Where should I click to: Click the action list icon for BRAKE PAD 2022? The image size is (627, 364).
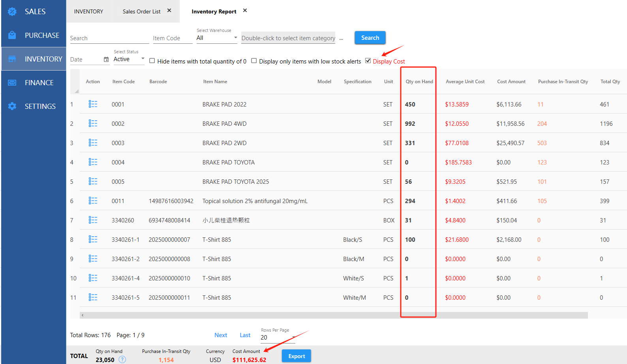pos(93,104)
